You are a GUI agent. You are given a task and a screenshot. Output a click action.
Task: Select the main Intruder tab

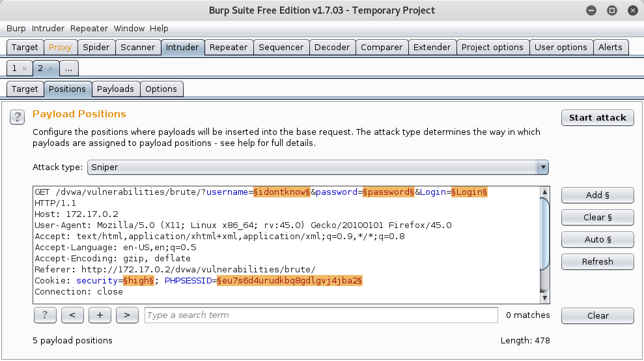[x=182, y=48]
